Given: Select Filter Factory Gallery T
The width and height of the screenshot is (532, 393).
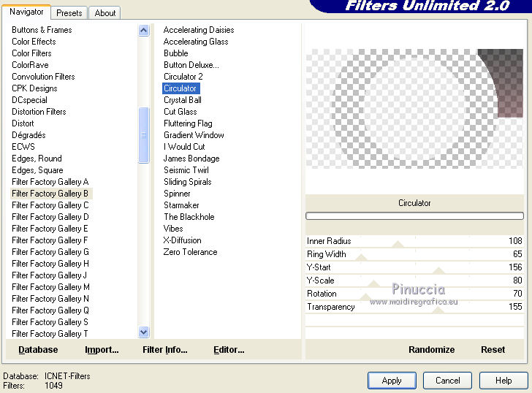Looking at the screenshot, I should click(50, 334).
